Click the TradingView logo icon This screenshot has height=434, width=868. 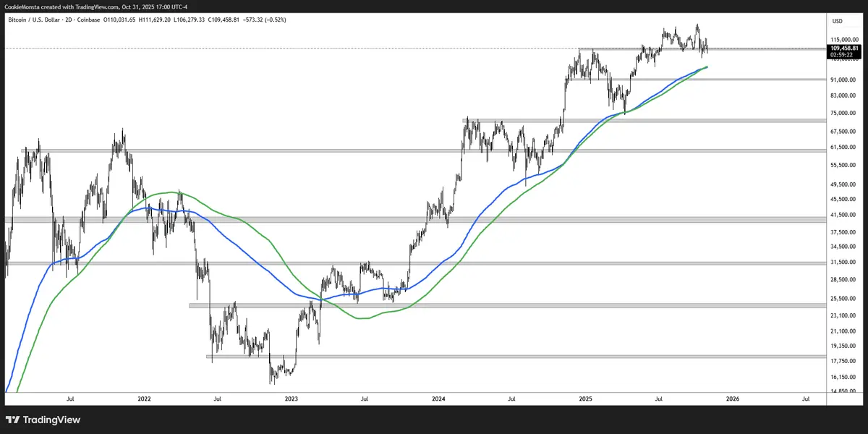click(x=12, y=420)
